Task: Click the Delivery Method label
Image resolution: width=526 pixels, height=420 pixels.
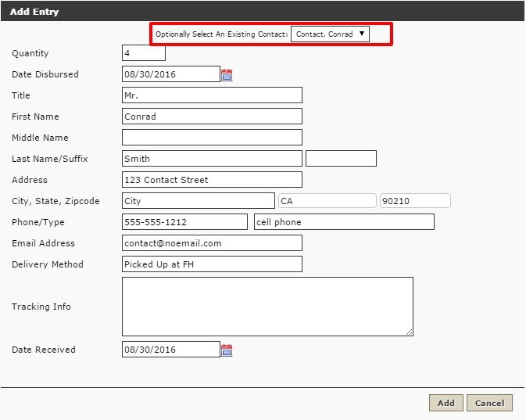Action: click(x=48, y=264)
